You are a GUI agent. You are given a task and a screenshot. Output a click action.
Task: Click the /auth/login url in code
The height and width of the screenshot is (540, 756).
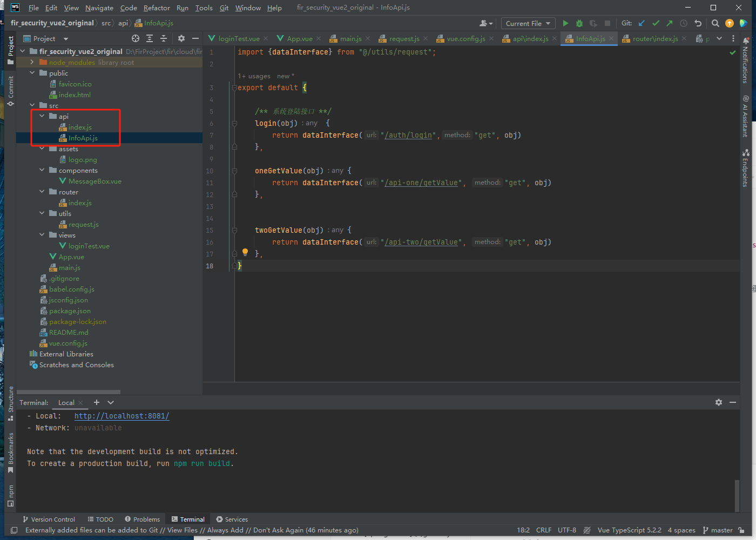tap(408, 135)
